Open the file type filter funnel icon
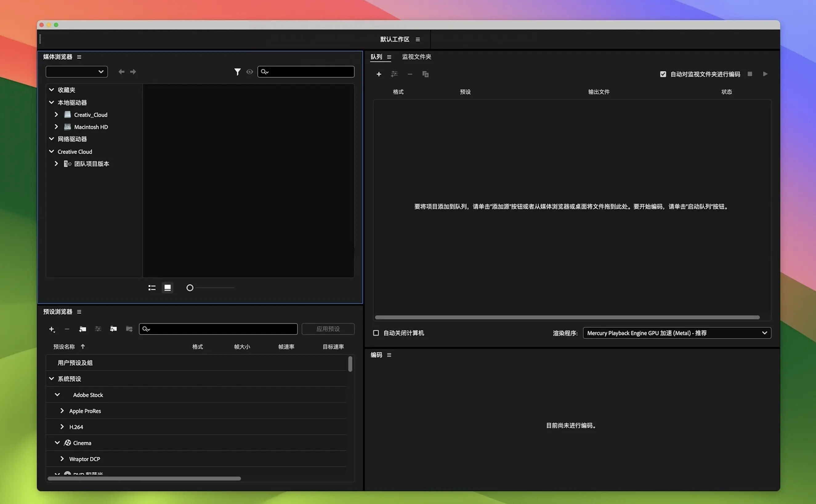The image size is (816, 504). click(x=237, y=72)
